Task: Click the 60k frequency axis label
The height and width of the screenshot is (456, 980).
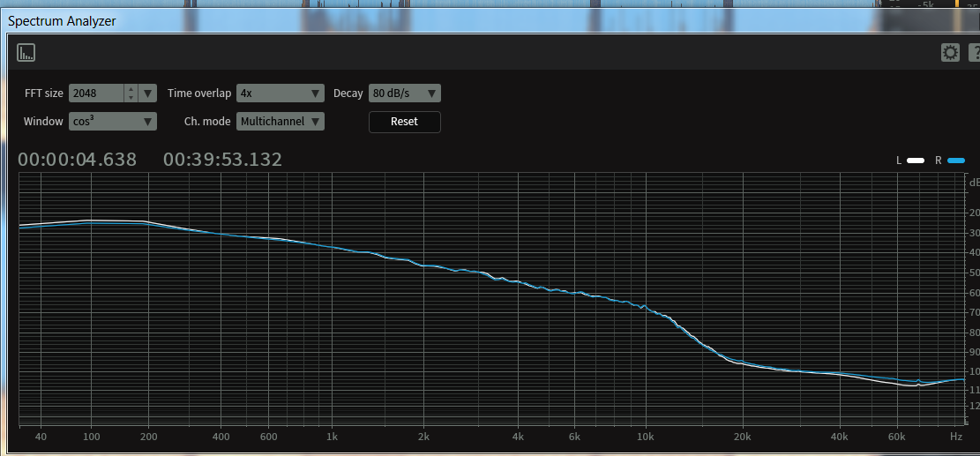Action: pos(897,436)
